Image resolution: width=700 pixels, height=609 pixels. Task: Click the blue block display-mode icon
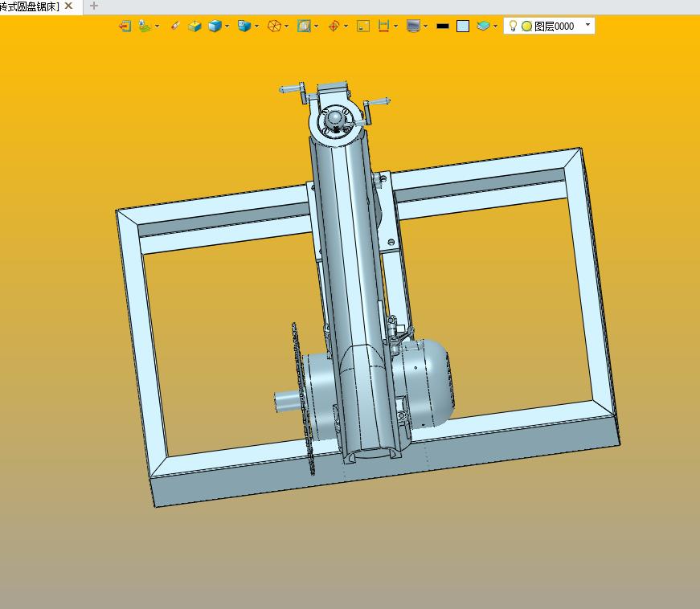[x=244, y=26]
